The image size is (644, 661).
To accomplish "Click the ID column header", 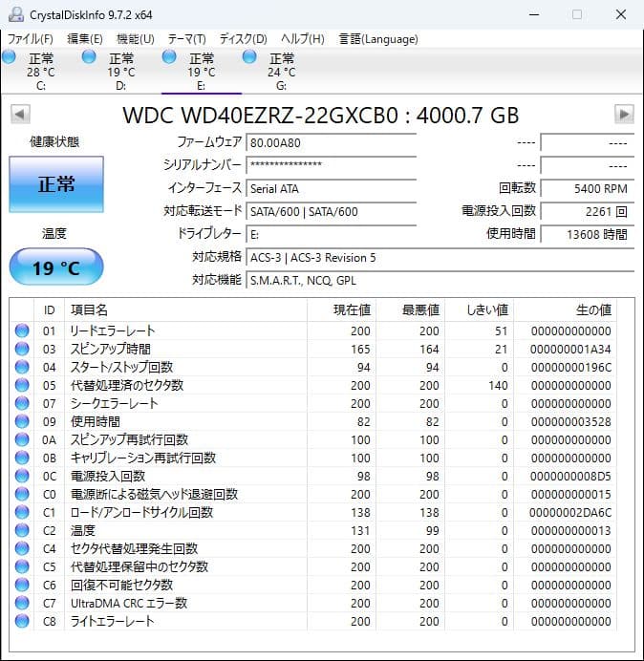I will pos(49,309).
